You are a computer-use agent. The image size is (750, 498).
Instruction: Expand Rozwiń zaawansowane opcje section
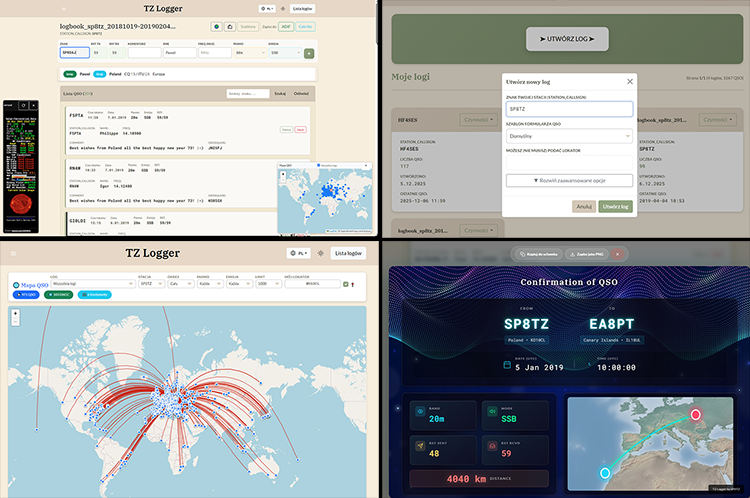coord(568,181)
